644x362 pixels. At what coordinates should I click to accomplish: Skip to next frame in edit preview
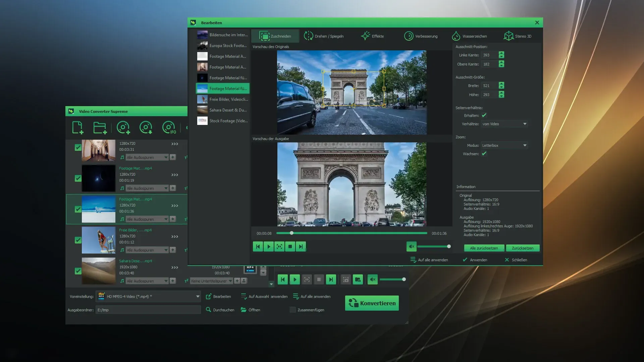tap(301, 247)
